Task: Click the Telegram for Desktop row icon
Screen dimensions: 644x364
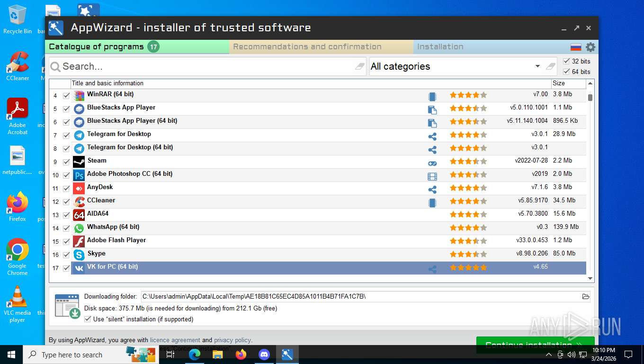Action: pos(79,136)
